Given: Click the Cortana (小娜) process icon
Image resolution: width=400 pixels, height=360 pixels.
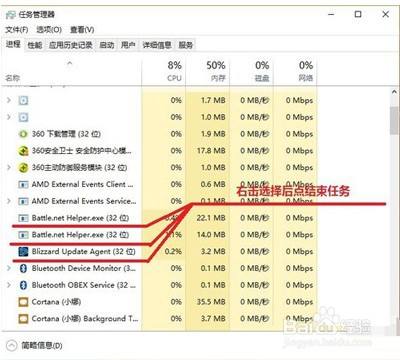Looking at the screenshot, I should (23, 302).
